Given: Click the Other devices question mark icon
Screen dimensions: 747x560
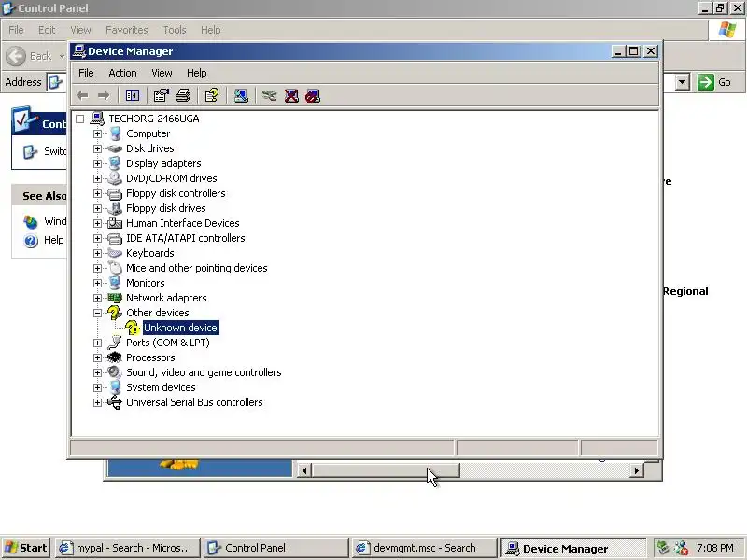Looking at the screenshot, I should coord(114,313).
